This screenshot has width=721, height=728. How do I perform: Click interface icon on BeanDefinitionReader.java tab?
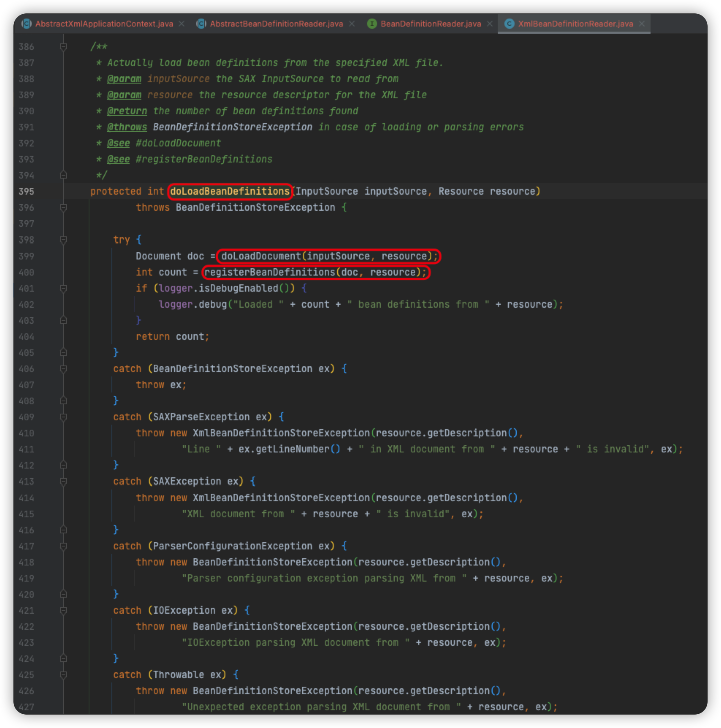coord(372,24)
